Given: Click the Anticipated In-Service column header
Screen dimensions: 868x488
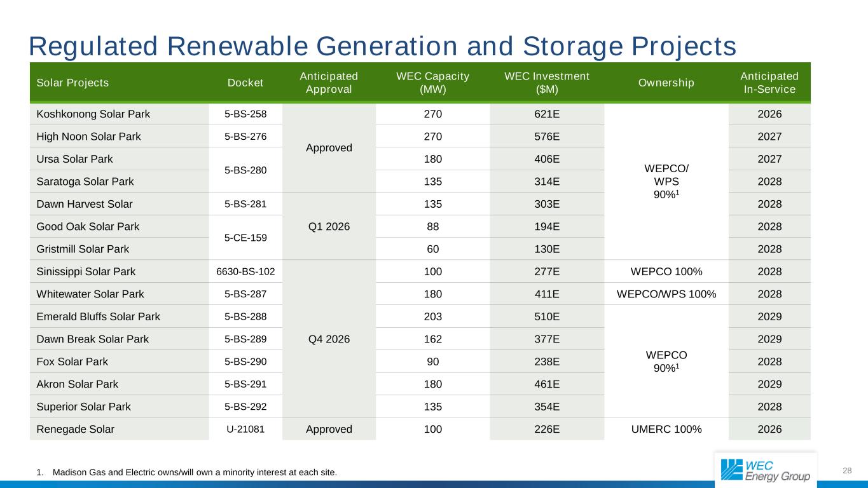Looking at the screenshot, I should [x=769, y=83].
